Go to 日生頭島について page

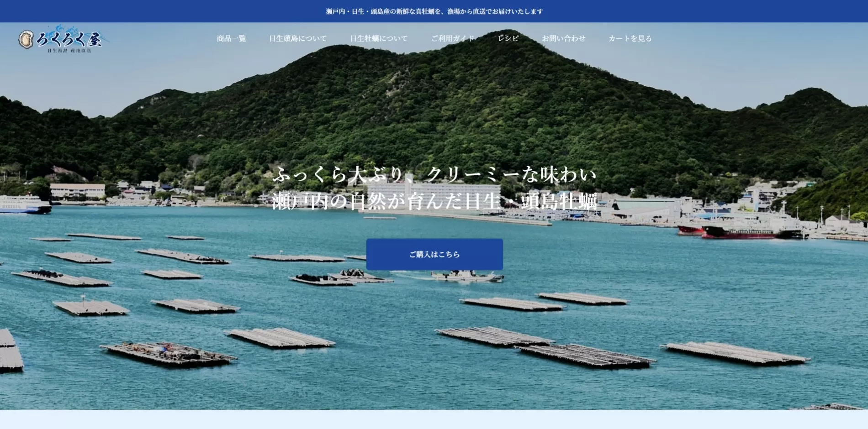click(x=298, y=39)
